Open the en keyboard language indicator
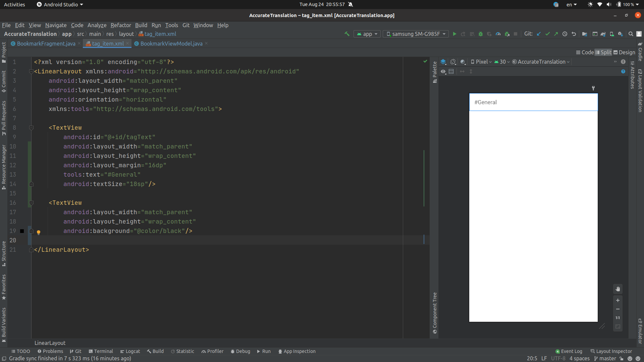Image resolution: width=644 pixels, height=362 pixels. 572,4
